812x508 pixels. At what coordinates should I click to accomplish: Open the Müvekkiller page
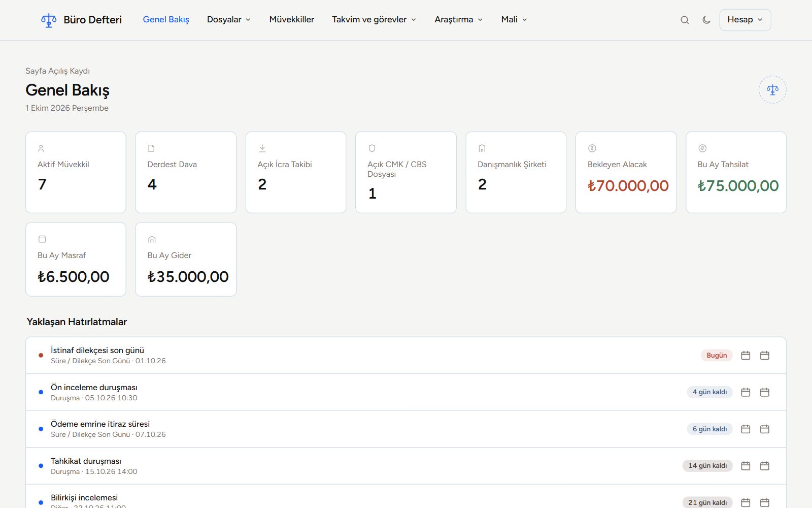pyautogui.click(x=292, y=19)
